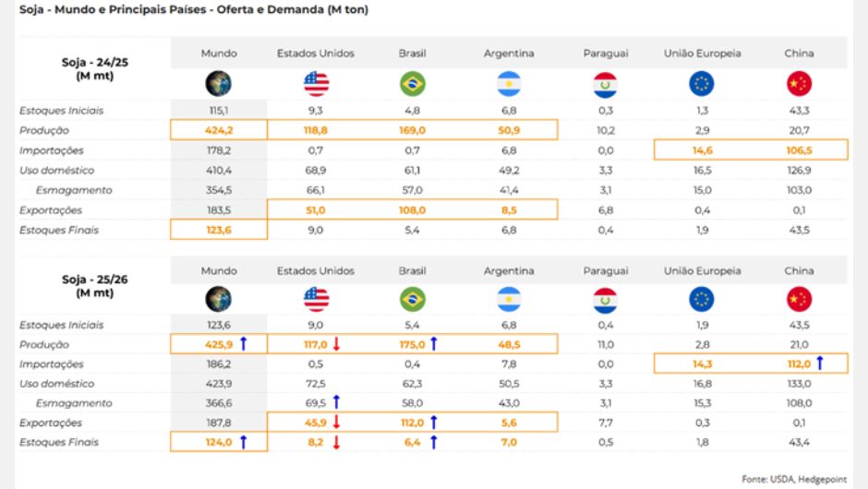This screenshot has width=868, height=489.
Task: Select the blue up arrow beside 6,4
Action: (433, 443)
